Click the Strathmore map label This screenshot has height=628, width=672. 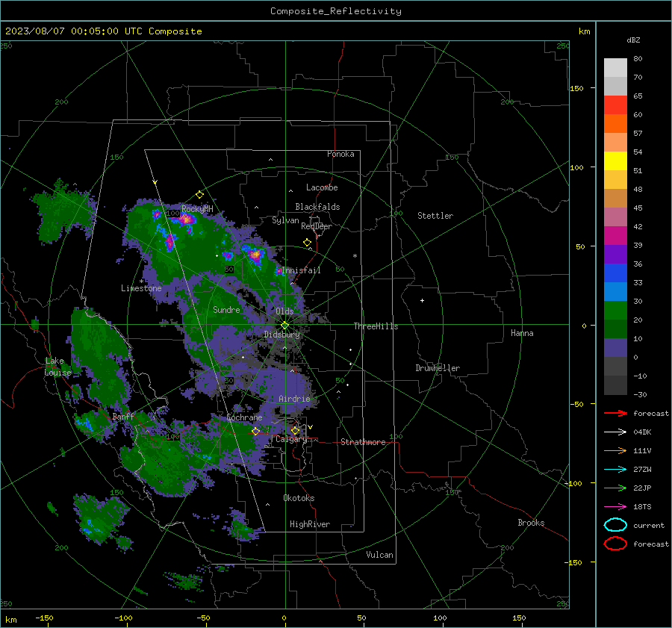click(x=363, y=442)
